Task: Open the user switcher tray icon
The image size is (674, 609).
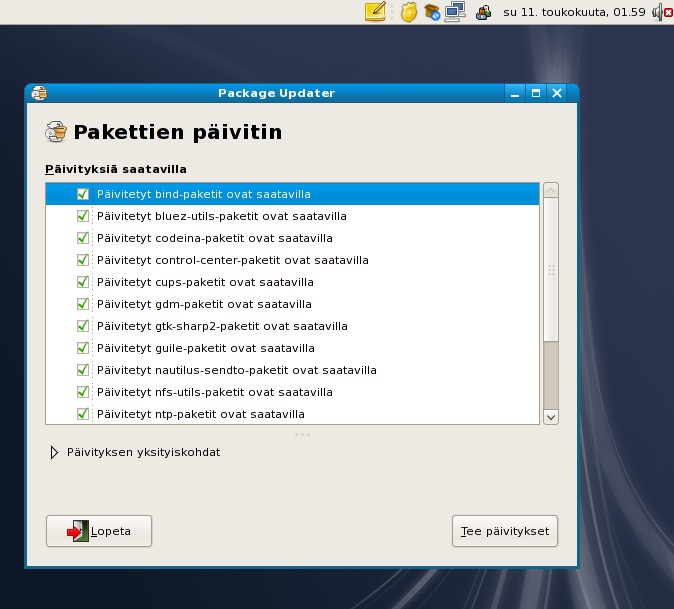Action: (483, 12)
